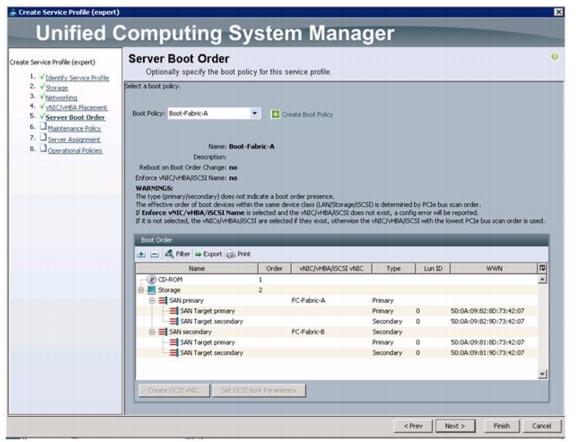Click the boot order scrollbar down arrow

(x=542, y=374)
